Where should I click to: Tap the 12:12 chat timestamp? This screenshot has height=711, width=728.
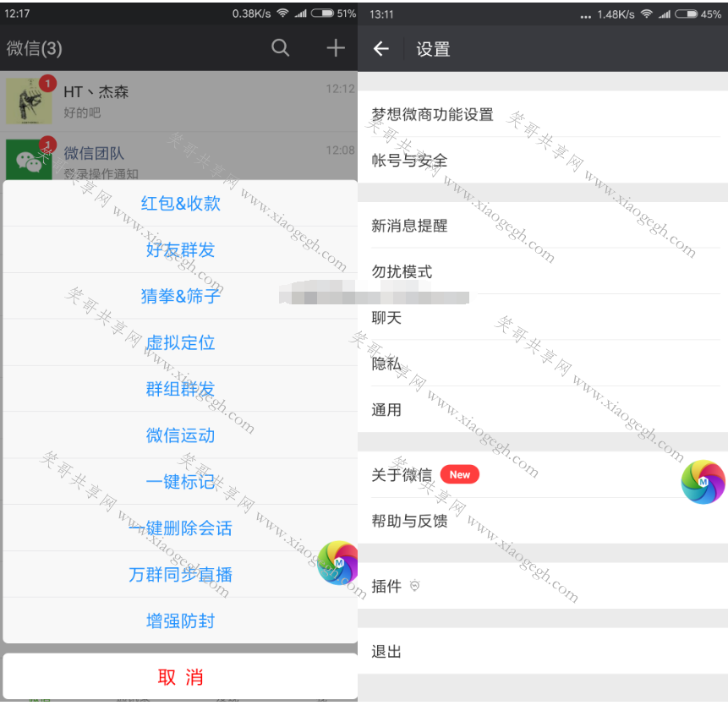pyautogui.click(x=340, y=89)
